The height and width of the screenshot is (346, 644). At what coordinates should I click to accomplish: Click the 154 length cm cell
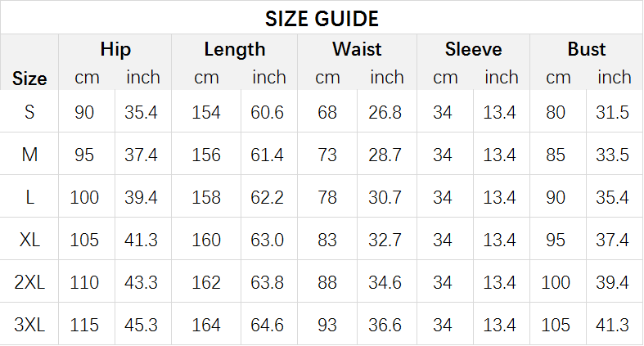(x=206, y=112)
